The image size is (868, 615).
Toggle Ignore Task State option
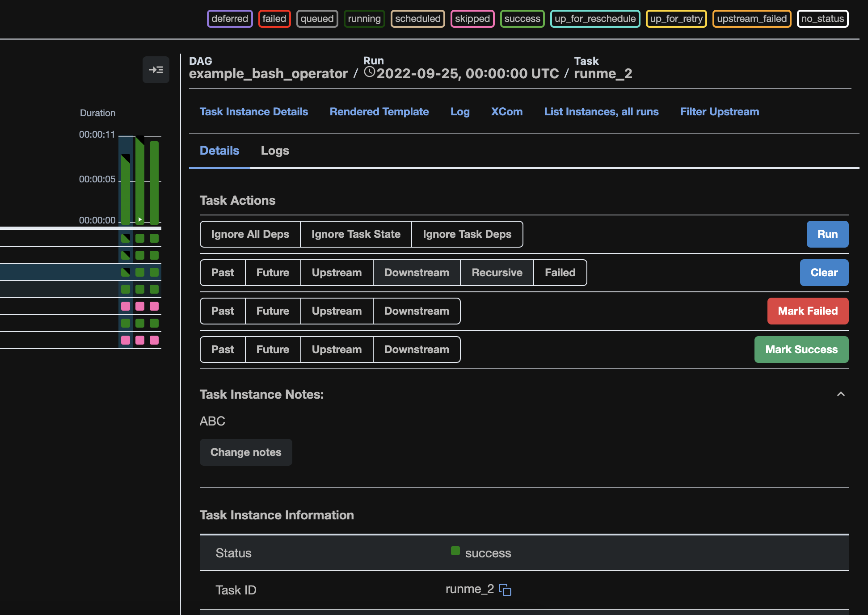point(356,234)
